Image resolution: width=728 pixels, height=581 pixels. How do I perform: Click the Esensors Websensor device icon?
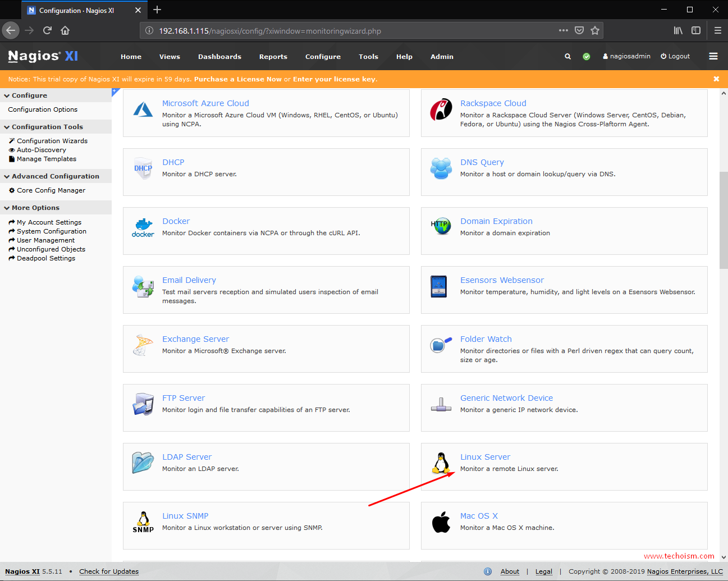click(438, 286)
